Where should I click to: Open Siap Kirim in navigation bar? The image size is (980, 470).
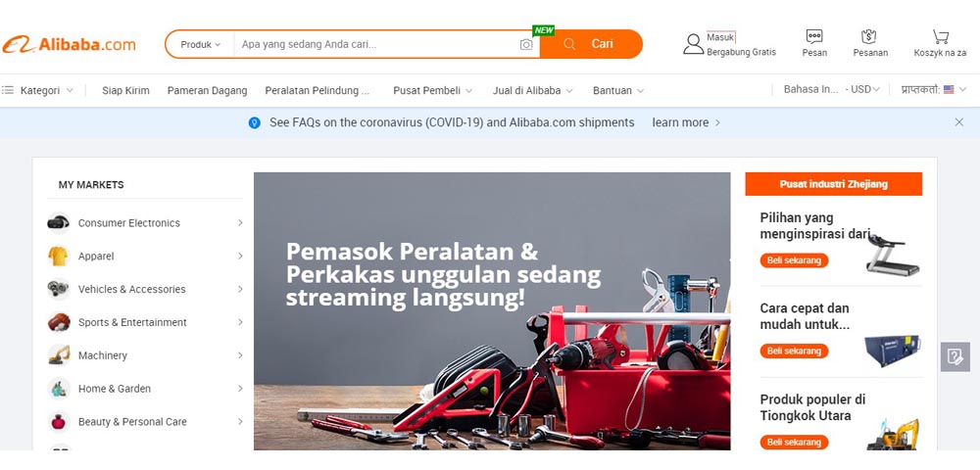pos(125,90)
